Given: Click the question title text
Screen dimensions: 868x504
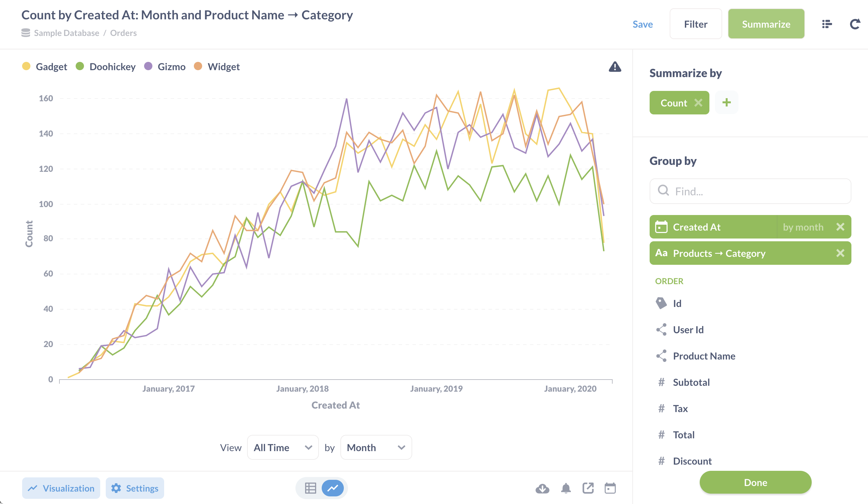Looking at the screenshot, I should [x=187, y=15].
